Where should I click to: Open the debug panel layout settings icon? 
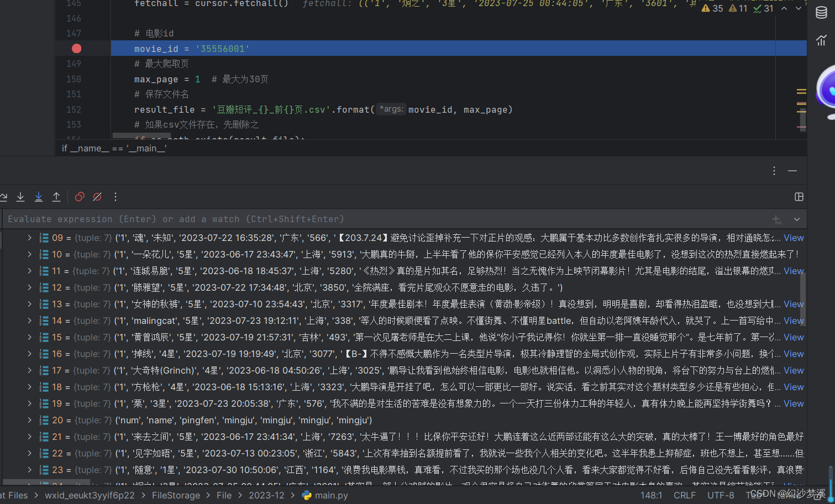pyautogui.click(x=799, y=196)
